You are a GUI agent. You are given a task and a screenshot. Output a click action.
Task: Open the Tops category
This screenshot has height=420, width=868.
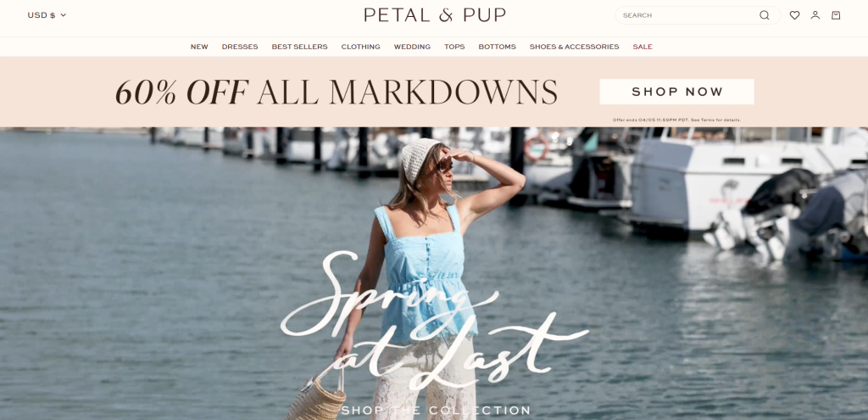454,47
